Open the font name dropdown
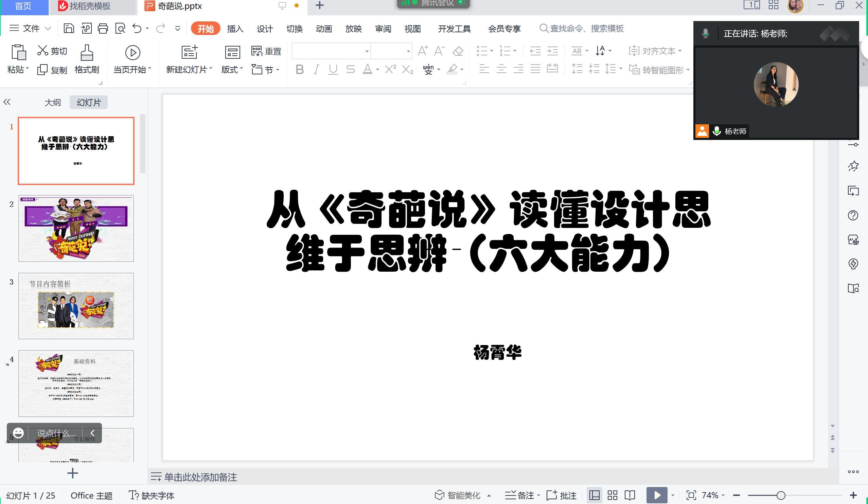The image size is (868, 504). [367, 51]
